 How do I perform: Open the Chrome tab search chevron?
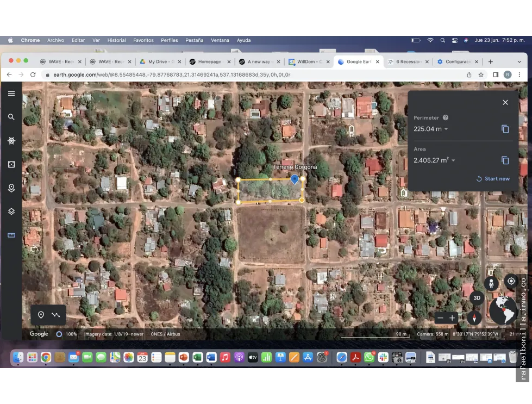point(519,62)
